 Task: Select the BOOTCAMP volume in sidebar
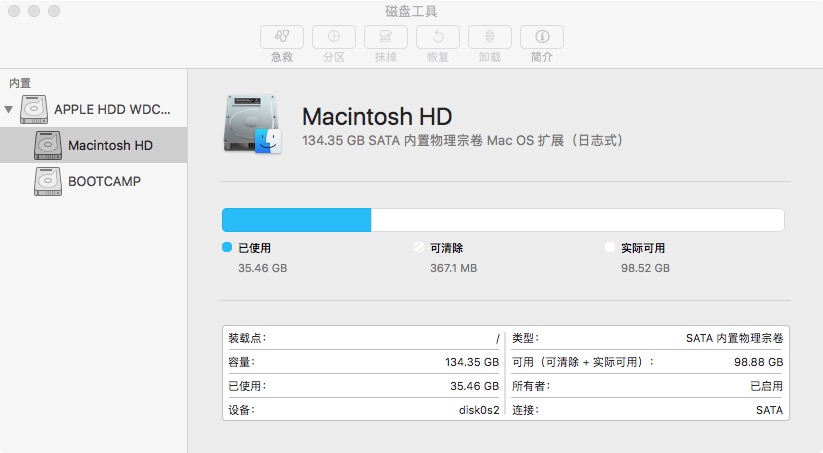104,181
